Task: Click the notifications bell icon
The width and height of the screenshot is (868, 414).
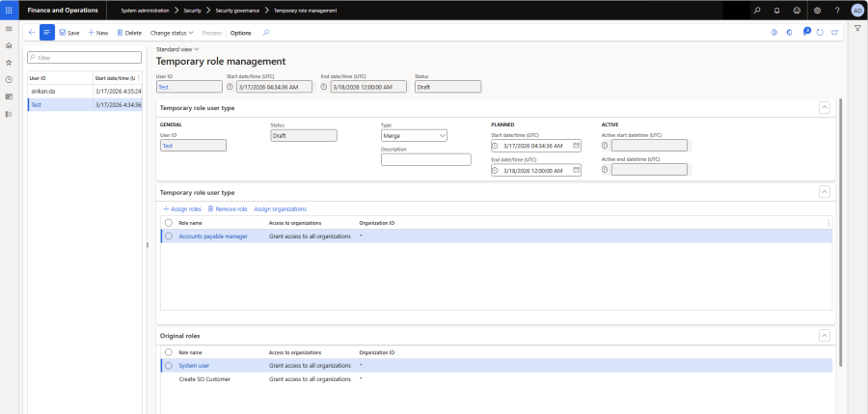Action: [x=776, y=10]
